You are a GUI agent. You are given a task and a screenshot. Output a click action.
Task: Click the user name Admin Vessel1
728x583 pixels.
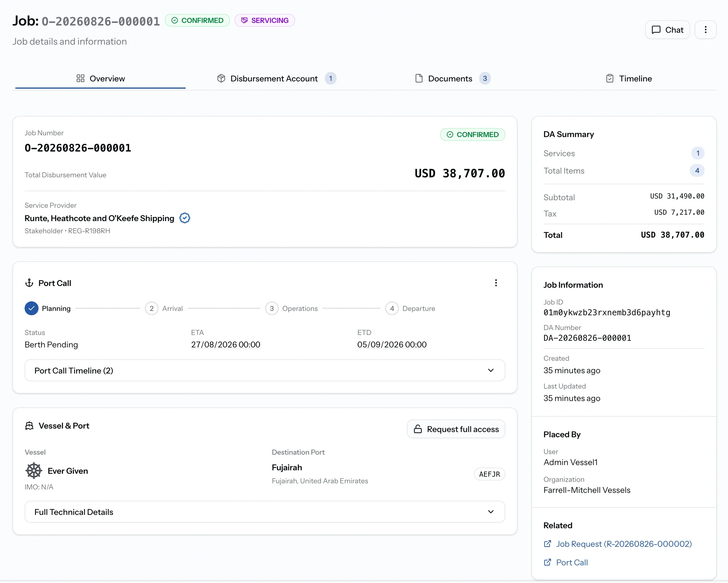[570, 462]
